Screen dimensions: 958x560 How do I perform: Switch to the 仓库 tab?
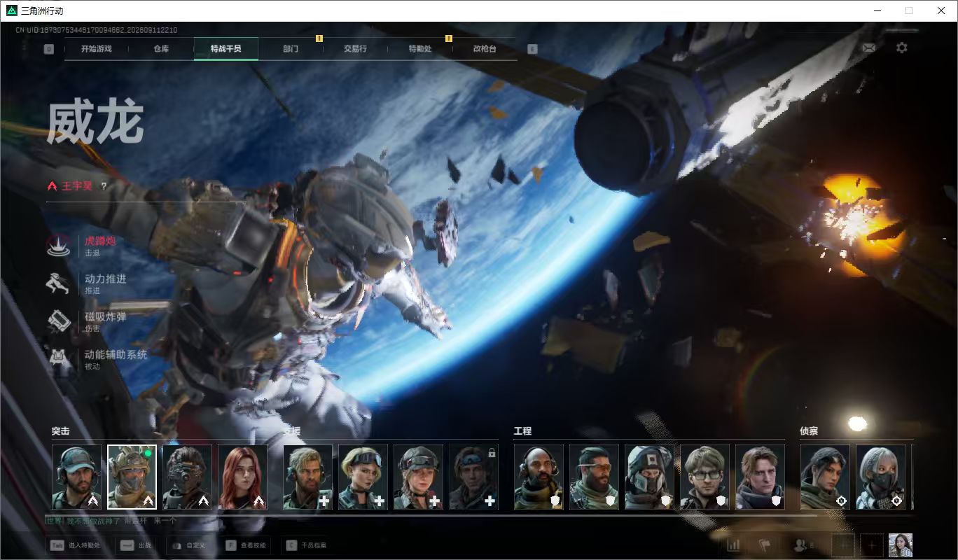[x=161, y=49]
